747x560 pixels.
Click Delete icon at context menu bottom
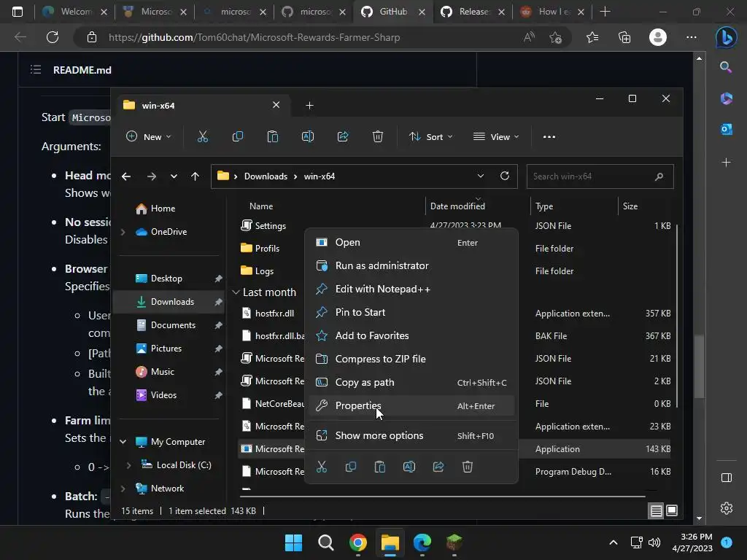pos(468,467)
